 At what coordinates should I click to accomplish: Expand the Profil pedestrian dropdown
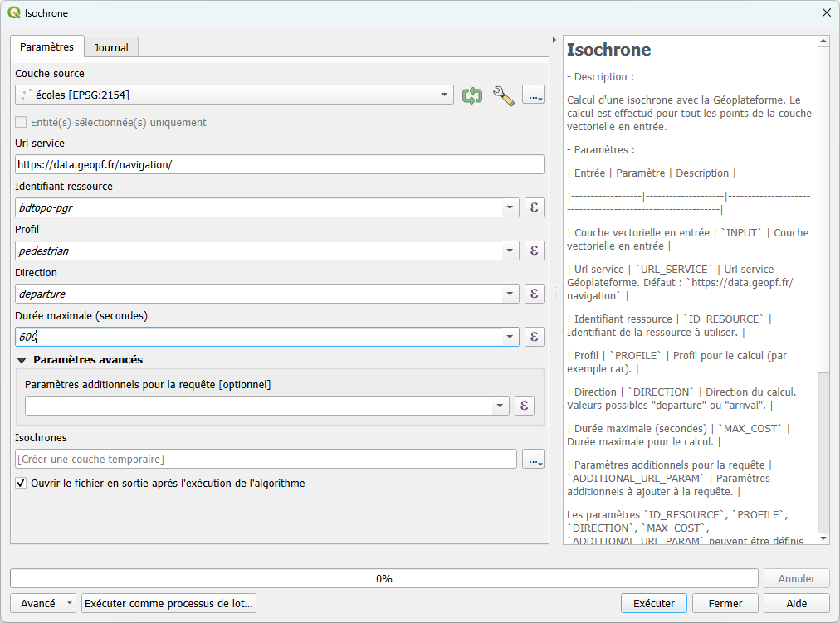pyautogui.click(x=510, y=251)
